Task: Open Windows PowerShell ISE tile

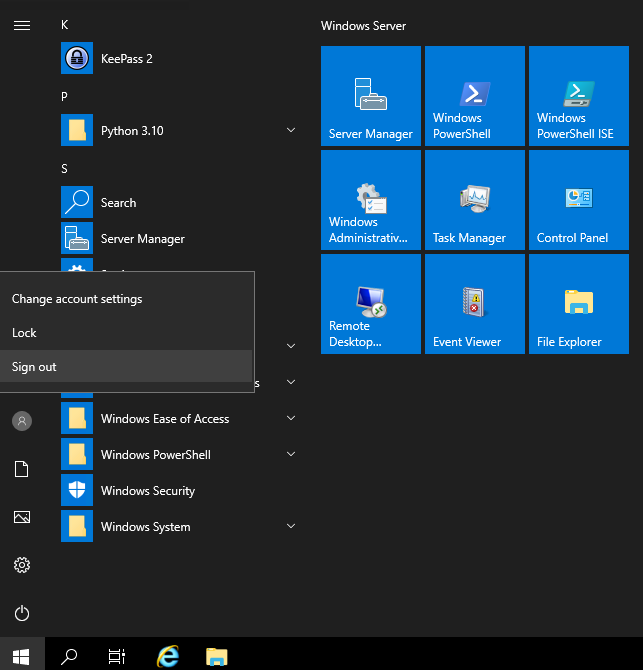Action: pos(578,97)
